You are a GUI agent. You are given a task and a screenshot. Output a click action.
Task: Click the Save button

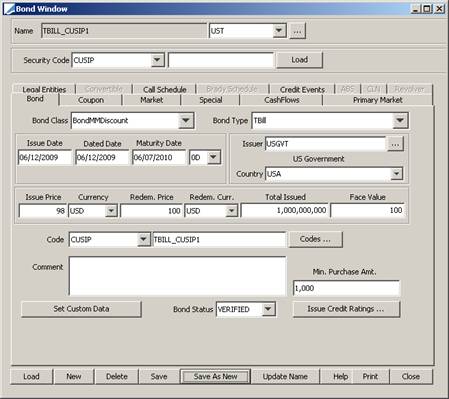pyautogui.click(x=159, y=376)
